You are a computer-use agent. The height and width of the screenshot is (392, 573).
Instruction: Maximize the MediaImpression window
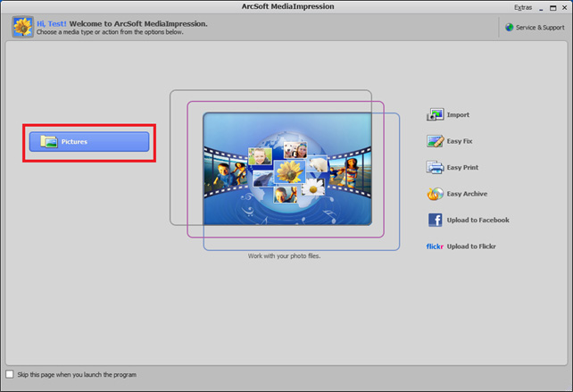pyautogui.click(x=552, y=8)
